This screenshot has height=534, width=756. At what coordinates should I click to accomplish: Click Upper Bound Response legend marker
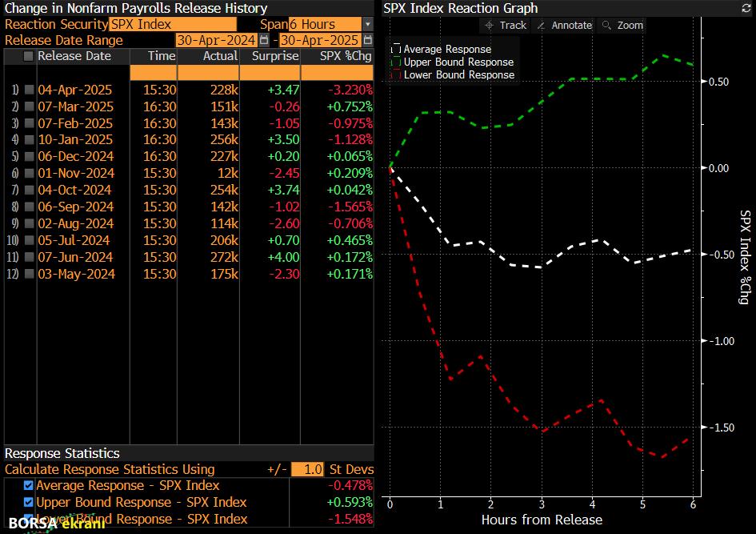[x=396, y=62]
